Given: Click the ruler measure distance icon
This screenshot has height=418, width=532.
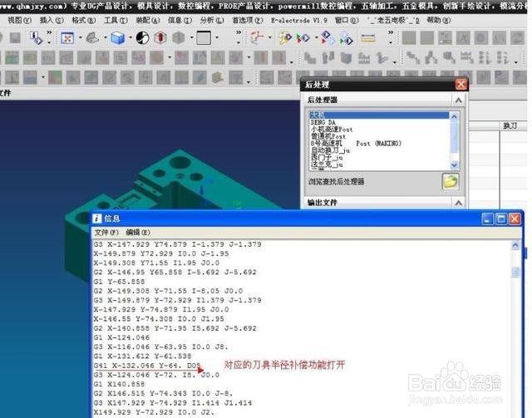Looking at the screenshot, I should point(368,37).
